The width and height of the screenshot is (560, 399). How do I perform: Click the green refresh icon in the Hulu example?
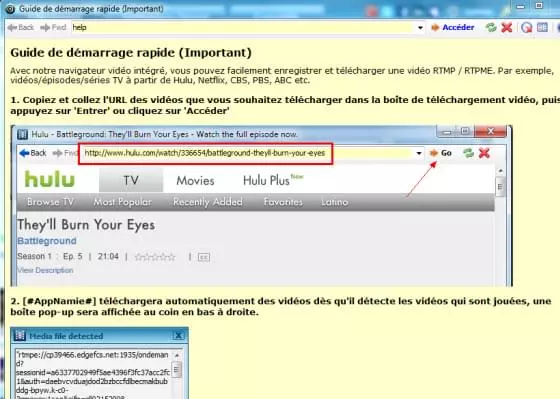(x=468, y=154)
